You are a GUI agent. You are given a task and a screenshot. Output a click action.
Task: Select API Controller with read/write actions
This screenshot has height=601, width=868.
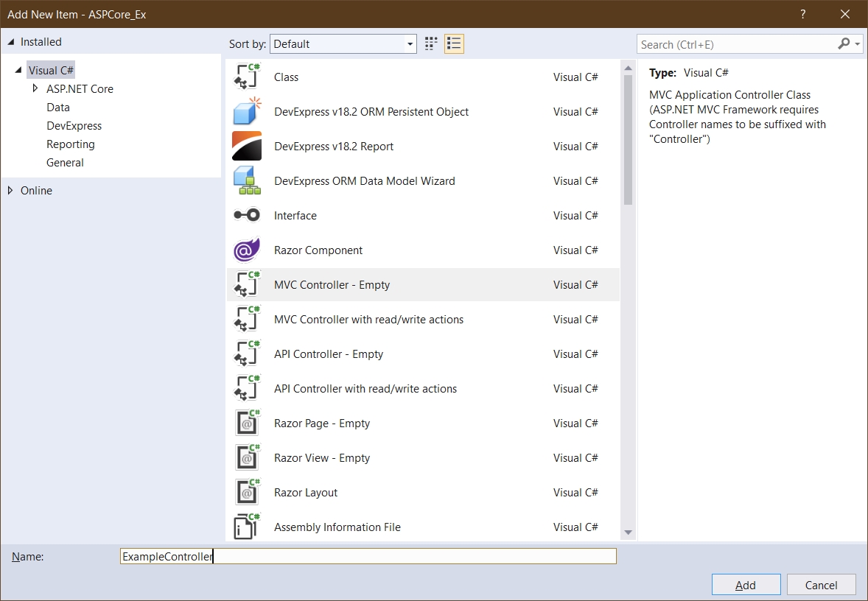tap(365, 388)
